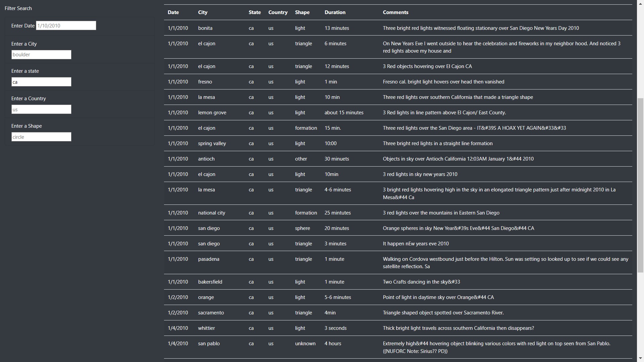This screenshot has height=362, width=644.
Task: Sort by the Date column header
Action: point(173,12)
